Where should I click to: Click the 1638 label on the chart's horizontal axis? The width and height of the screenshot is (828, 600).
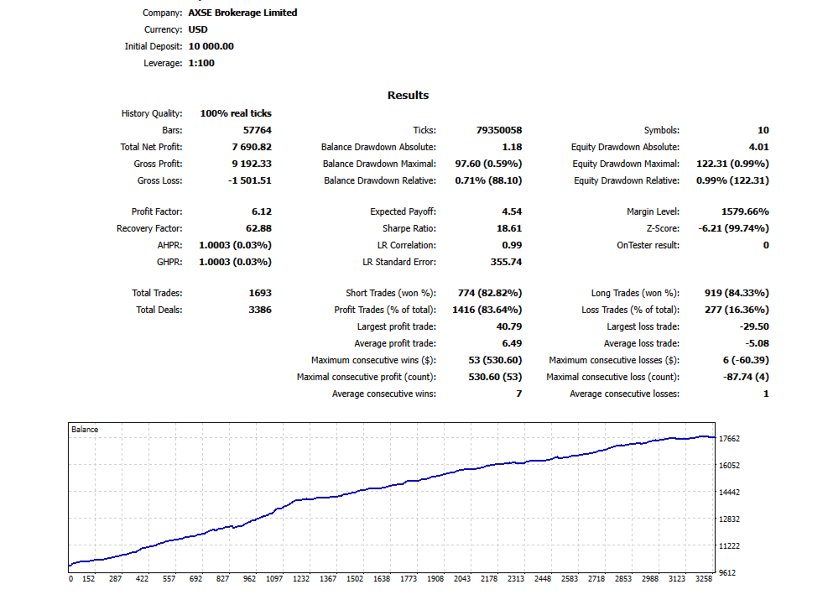(x=381, y=579)
